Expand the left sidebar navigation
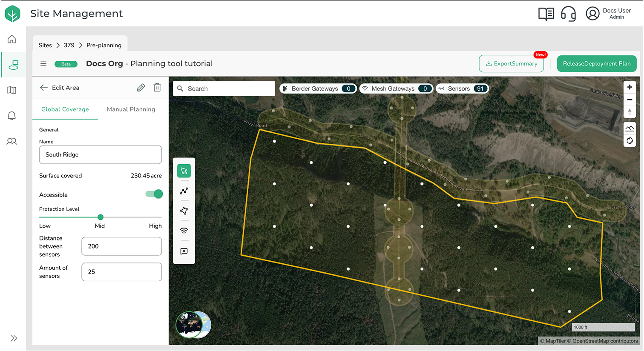 click(14, 338)
